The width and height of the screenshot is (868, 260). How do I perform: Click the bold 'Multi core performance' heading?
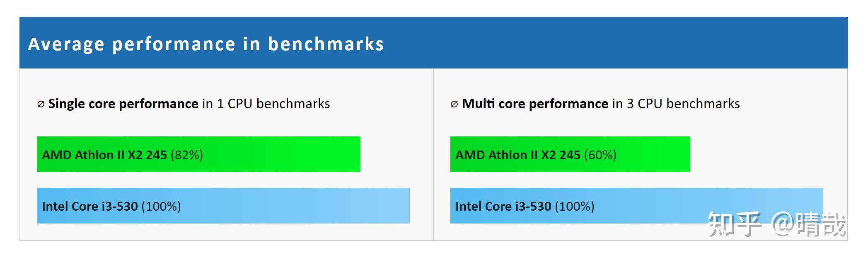pyautogui.click(x=535, y=104)
